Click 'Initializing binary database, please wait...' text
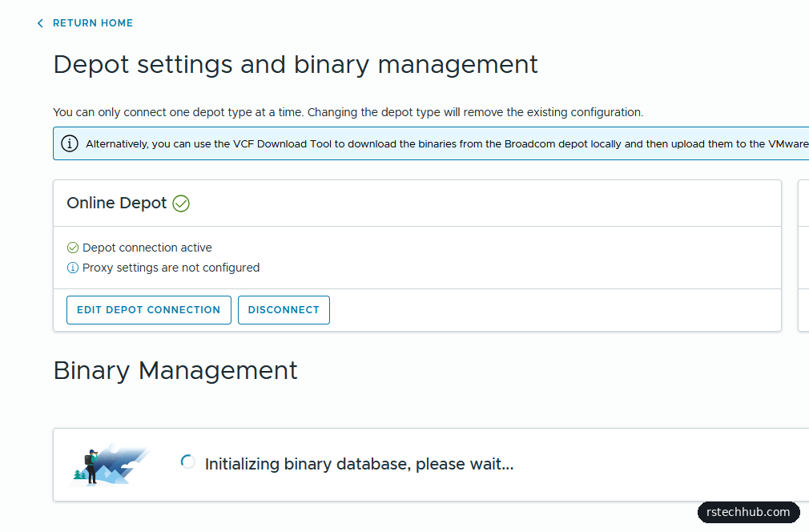 coord(359,464)
